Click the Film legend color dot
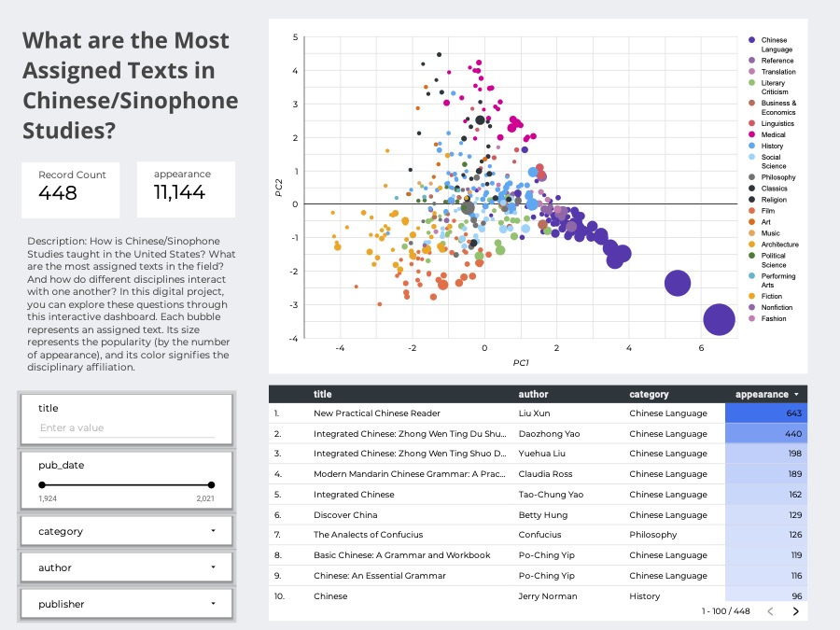This screenshot has width=840, height=630. point(751,211)
